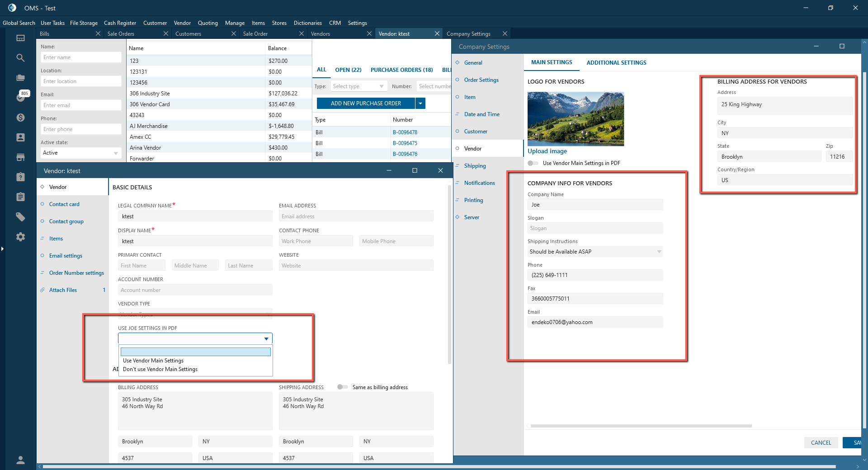Open user tasks icon with 805 badge

(20, 97)
